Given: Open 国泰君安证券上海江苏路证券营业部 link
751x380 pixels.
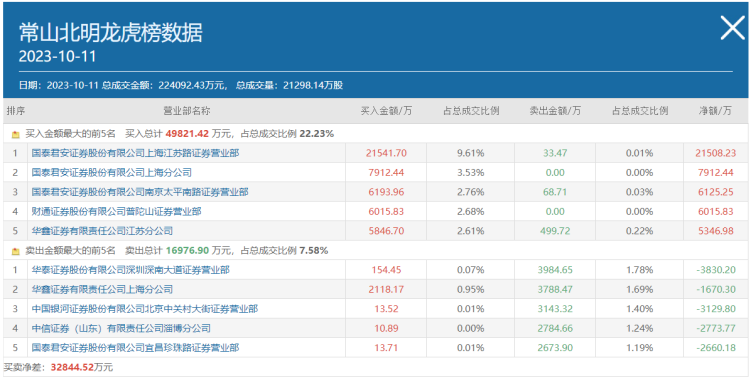Looking at the screenshot, I should [x=136, y=153].
